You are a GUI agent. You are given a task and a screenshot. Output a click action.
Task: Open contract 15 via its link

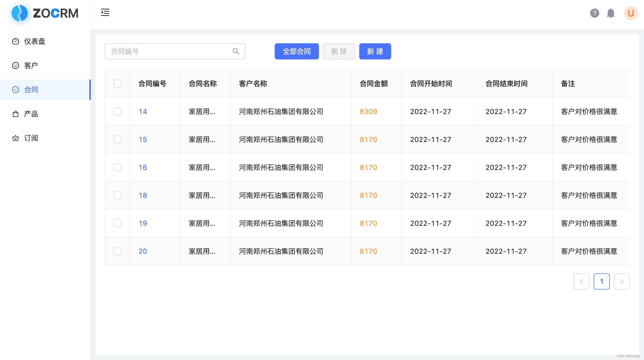143,139
